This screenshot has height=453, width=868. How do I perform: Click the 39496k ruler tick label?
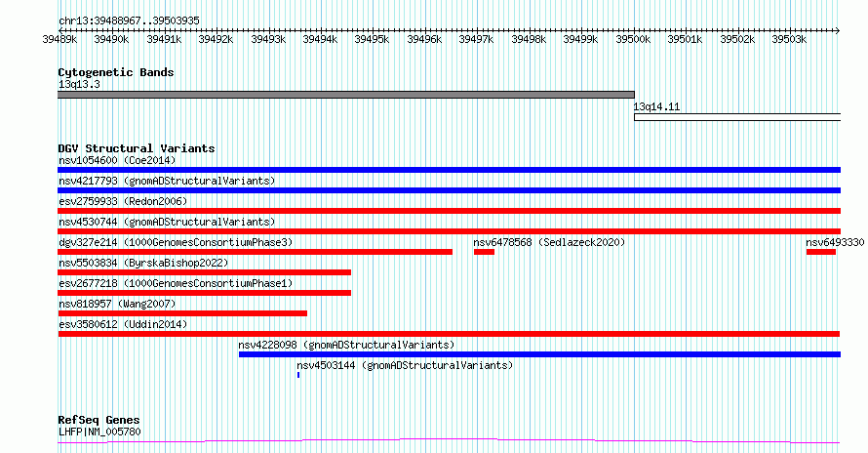tap(424, 39)
